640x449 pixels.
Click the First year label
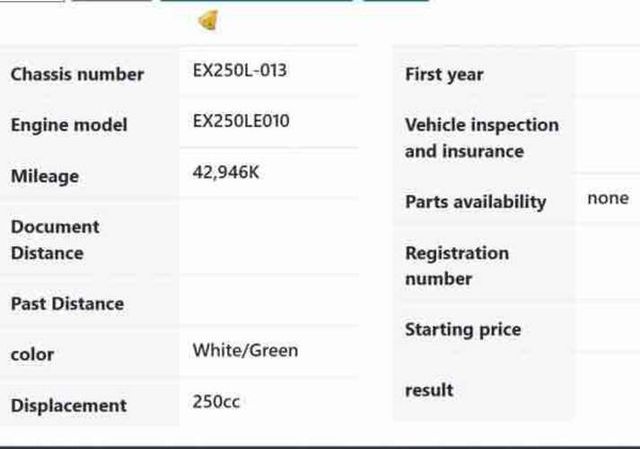(444, 74)
